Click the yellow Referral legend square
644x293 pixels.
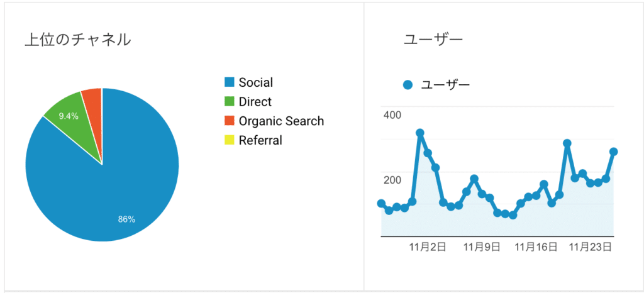229,140
